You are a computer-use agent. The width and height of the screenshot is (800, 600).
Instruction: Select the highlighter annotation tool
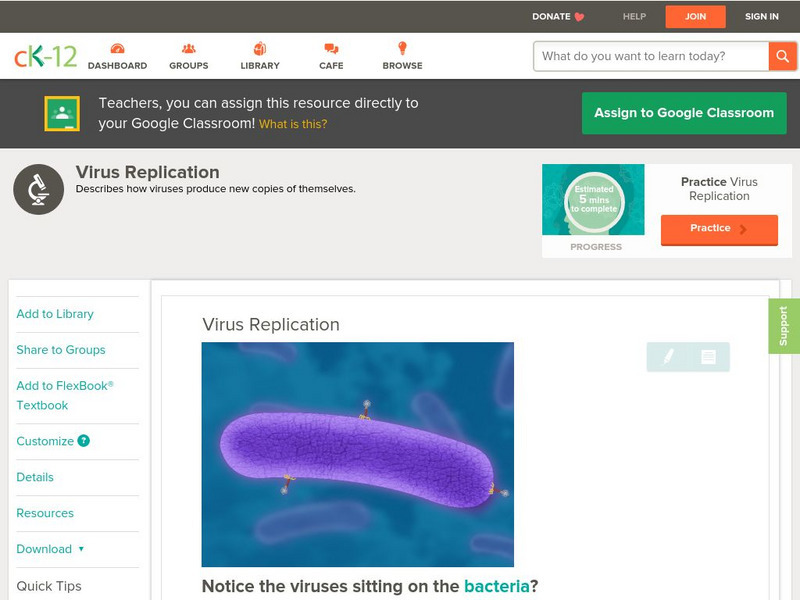(x=670, y=355)
